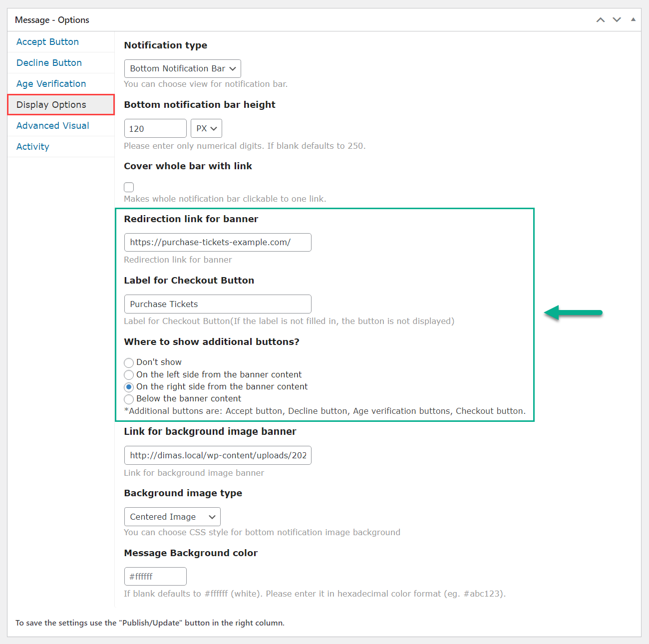Enable Cover whole bar with link
This screenshot has width=649, height=644.
click(129, 187)
